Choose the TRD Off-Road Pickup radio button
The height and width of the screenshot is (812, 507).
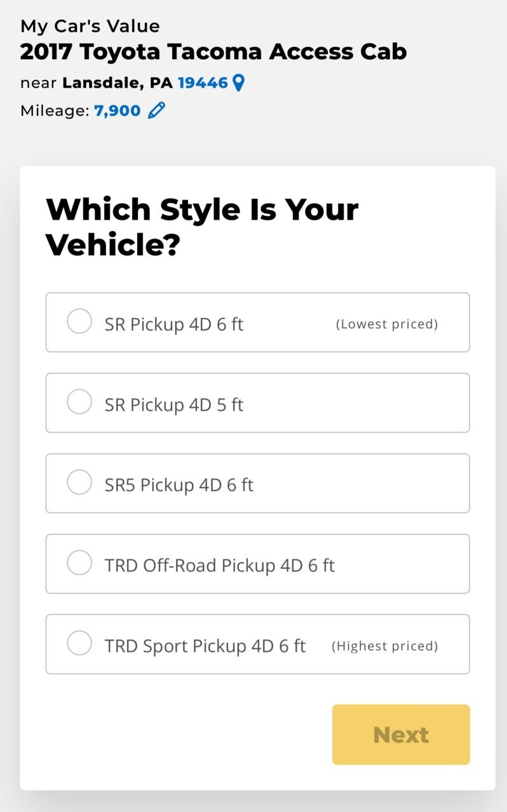click(79, 562)
